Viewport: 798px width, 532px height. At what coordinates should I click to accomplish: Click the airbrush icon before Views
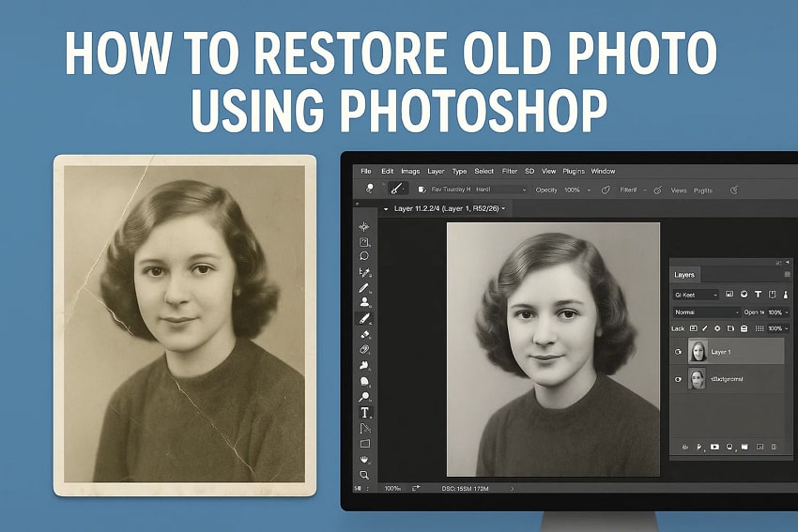pos(657,190)
